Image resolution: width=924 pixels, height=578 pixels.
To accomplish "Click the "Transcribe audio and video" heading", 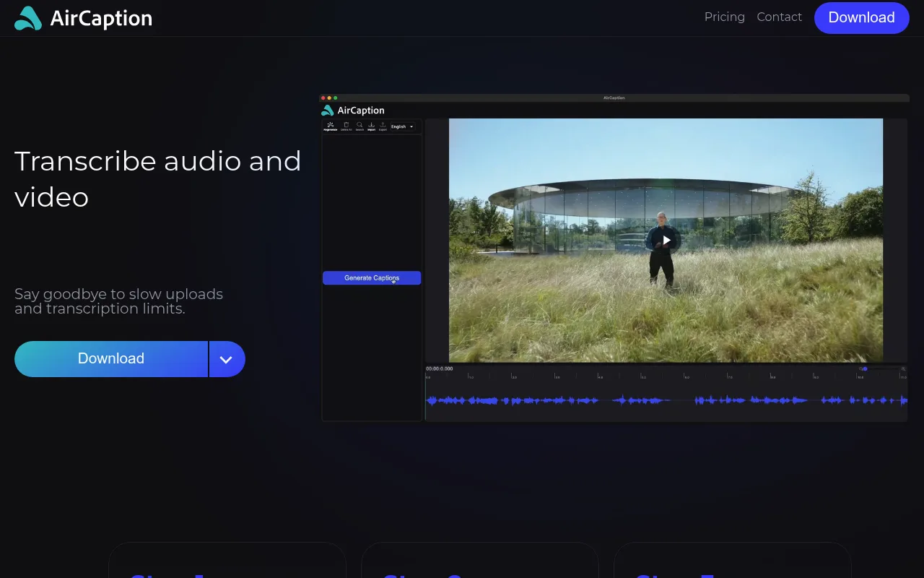I will click(158, 178).
